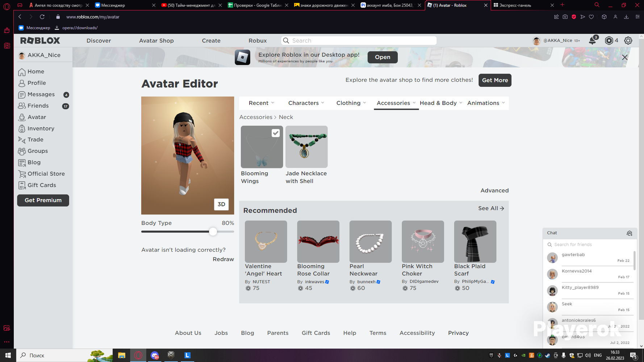
Task: Click the Roblox search field
Action: pos(359,41)
